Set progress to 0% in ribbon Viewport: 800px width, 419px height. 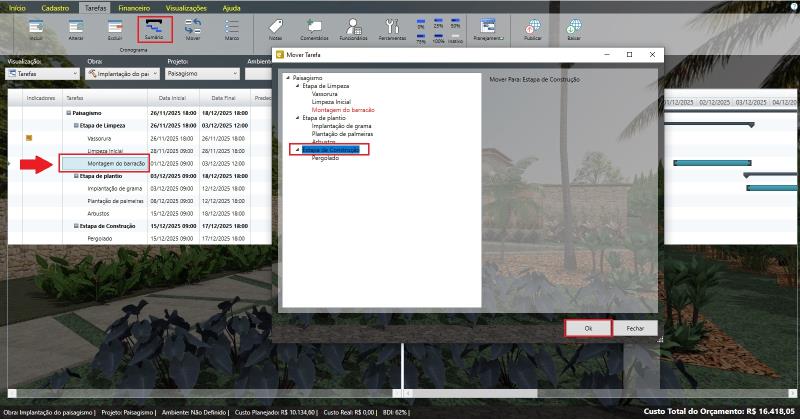pyautogui.click(x=419, y=24)
